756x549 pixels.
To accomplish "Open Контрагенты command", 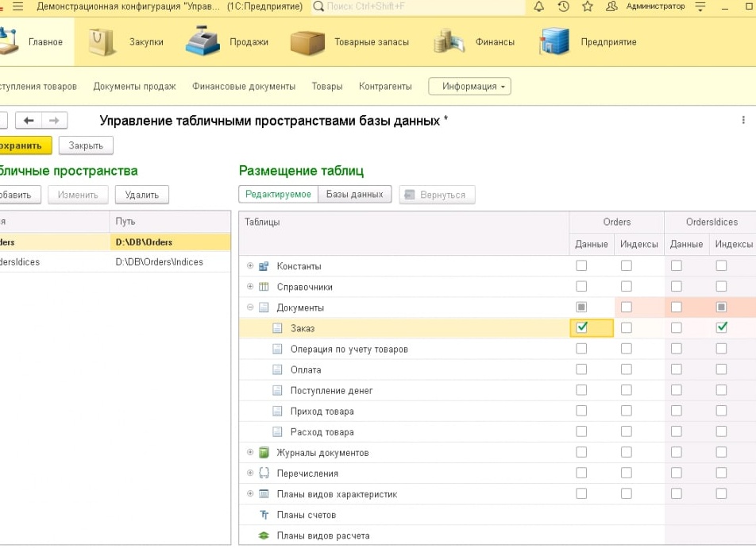I will (385, 87).
